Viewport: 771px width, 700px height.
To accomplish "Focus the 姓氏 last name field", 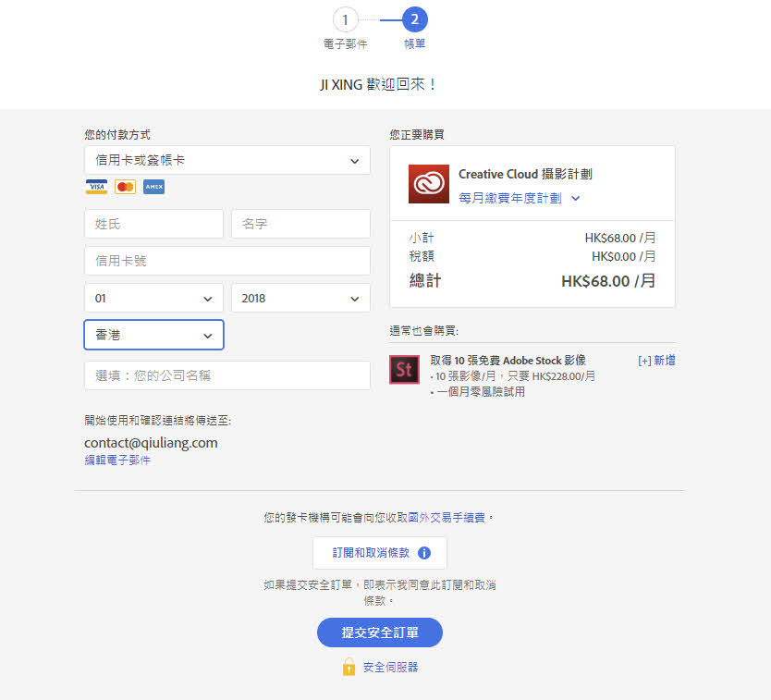I will tap(153, 225).
